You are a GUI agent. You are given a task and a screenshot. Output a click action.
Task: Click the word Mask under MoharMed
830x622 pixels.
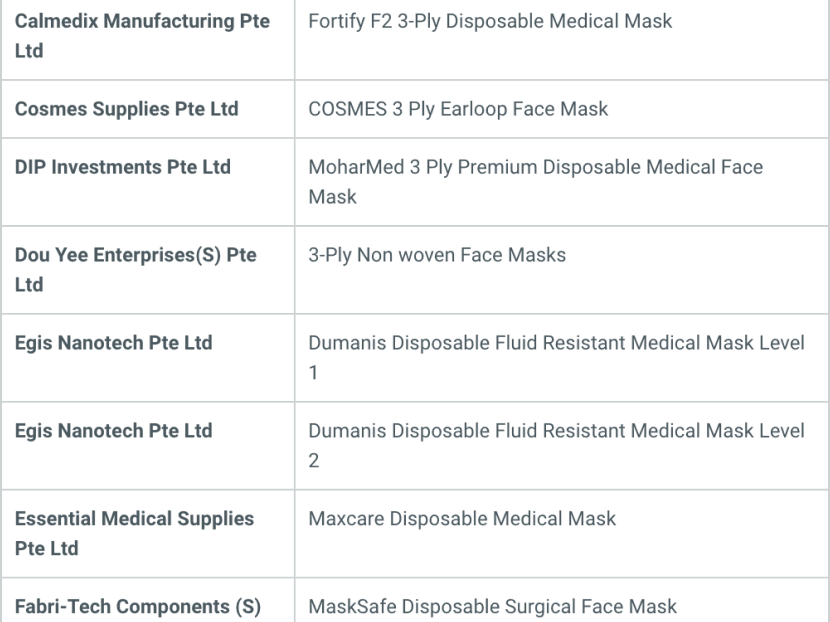pos(332,197)
